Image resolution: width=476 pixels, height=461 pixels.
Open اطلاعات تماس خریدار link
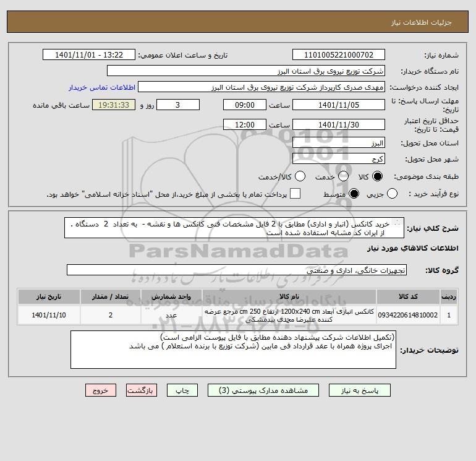pyautogui.click(x=102, y=87)
